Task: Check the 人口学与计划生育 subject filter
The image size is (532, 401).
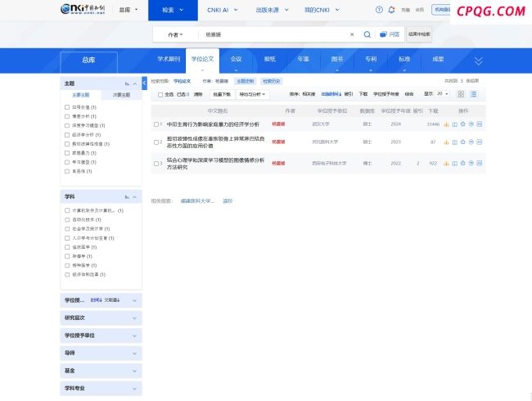Action: pos(67,238)
